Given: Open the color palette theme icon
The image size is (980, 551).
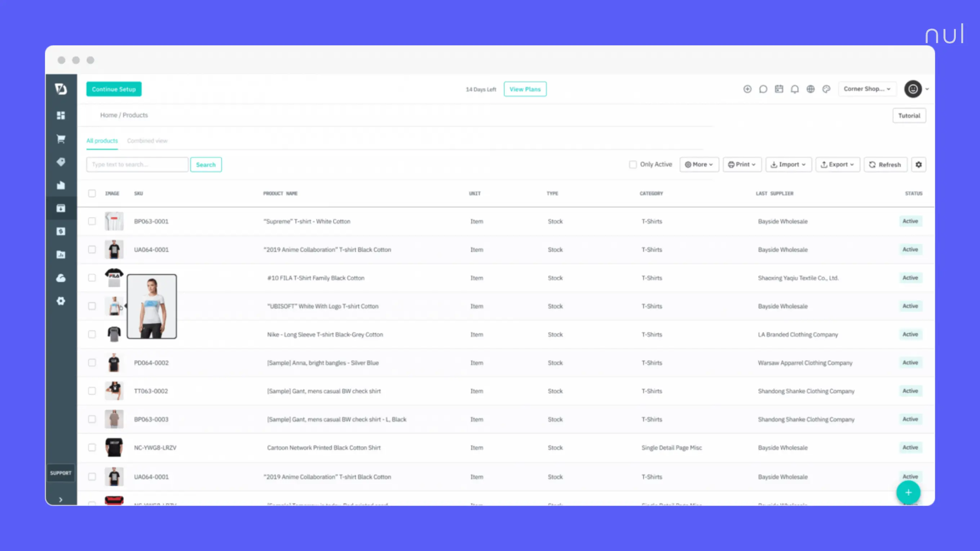Looking at the screenshot, I should point(826,89).
